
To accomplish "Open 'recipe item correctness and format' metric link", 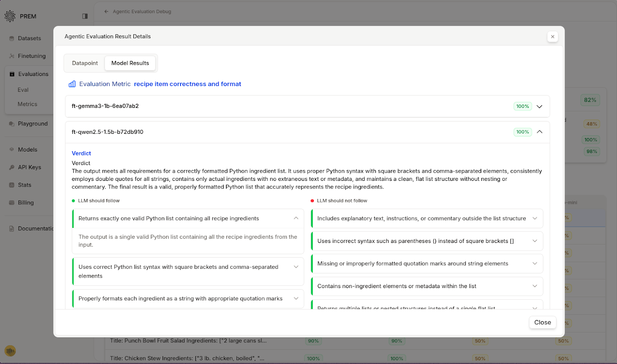I will click(x=187, y=84).
